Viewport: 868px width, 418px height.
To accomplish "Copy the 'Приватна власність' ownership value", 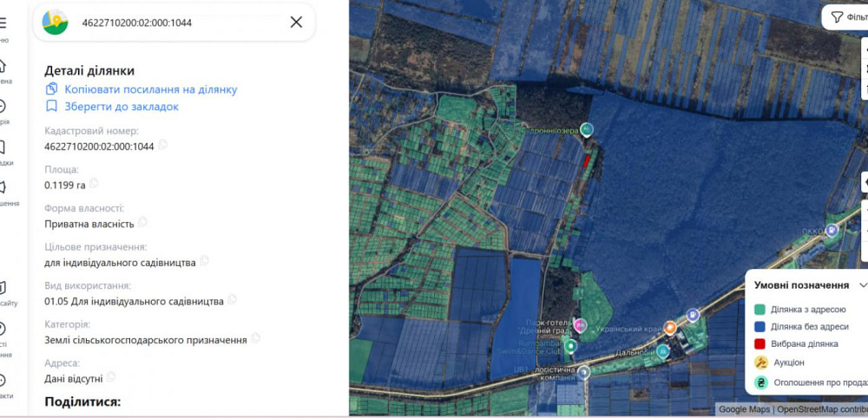I will [x=142, y=223].
